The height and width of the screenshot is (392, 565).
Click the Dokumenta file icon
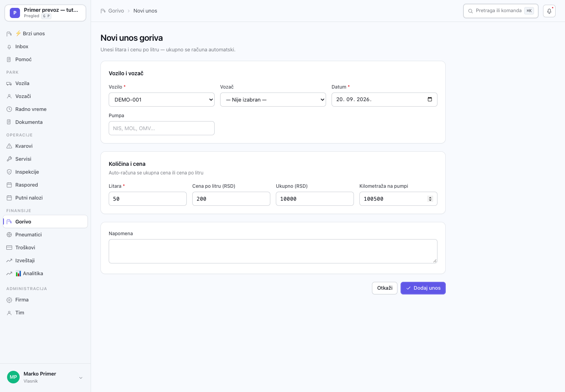[9, 122]
